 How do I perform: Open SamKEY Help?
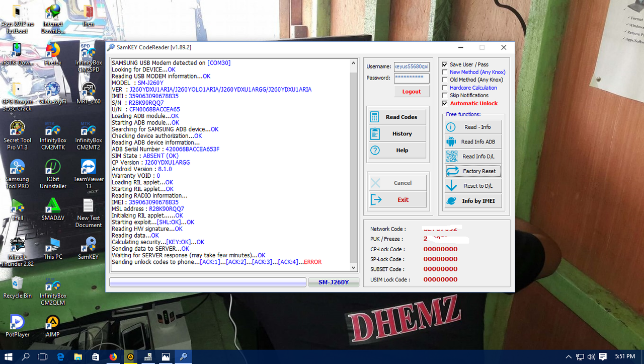pyautogui.click(x=397, y=150)
